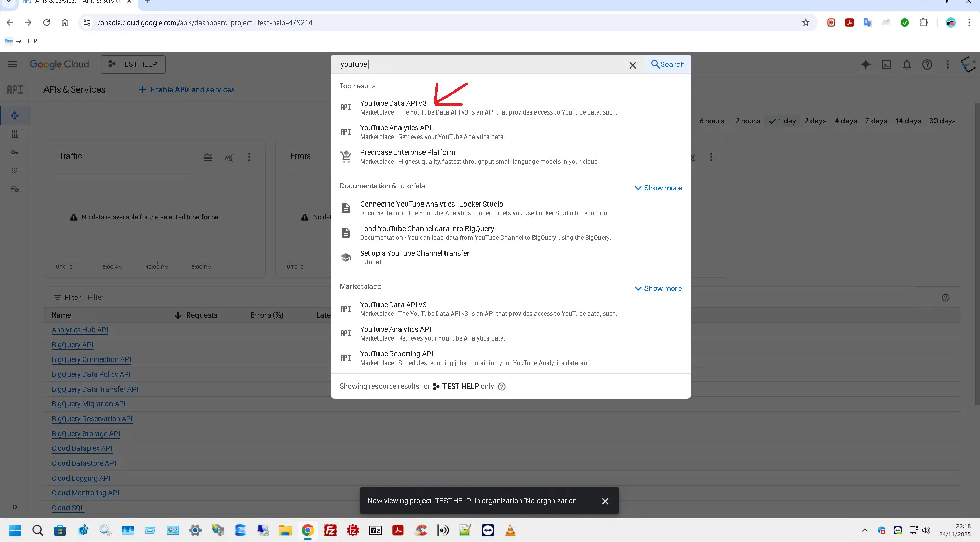Open the TEST HELP project picker
980x542 pixels.
(x=133, y=64)
